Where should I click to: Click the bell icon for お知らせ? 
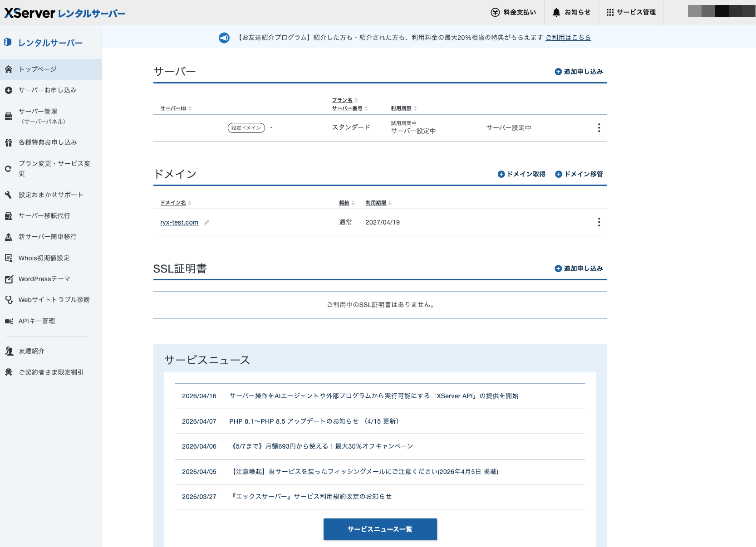556,12
